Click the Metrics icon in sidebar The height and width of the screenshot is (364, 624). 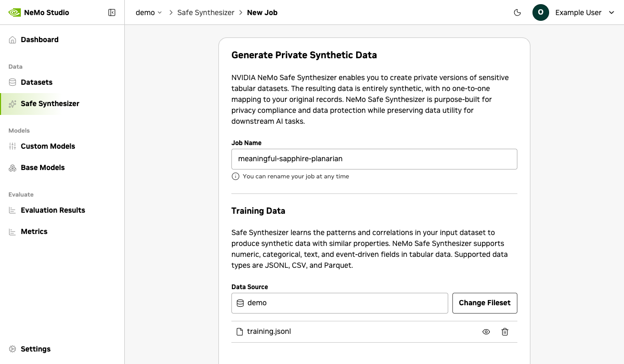tap(12, 232)
